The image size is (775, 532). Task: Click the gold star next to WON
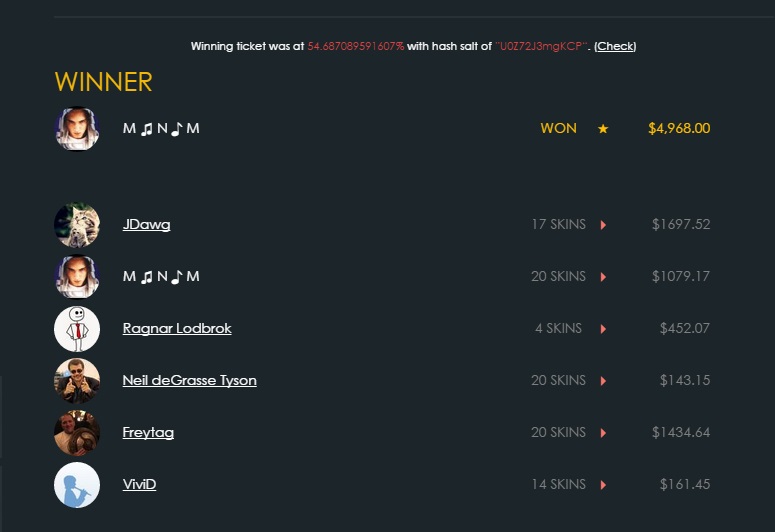[603, 129]
